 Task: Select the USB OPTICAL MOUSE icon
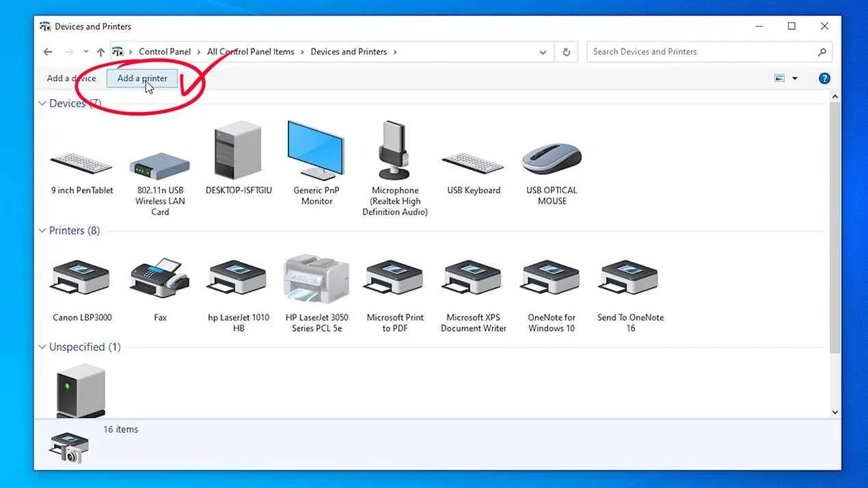552,159
